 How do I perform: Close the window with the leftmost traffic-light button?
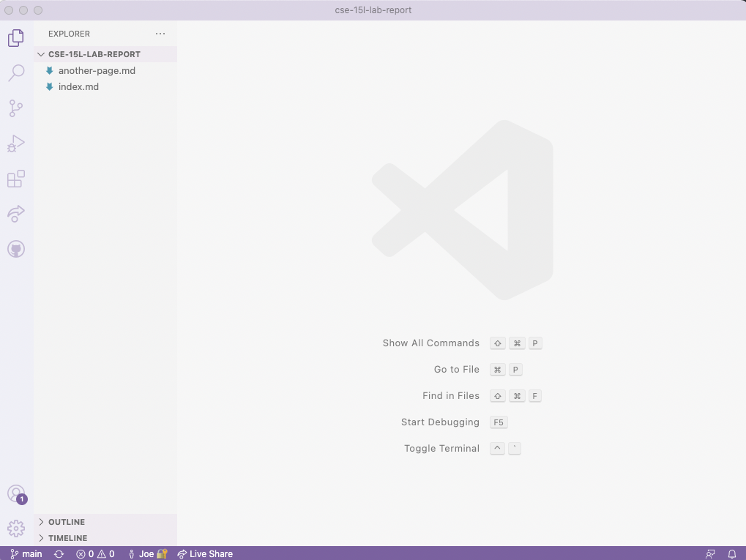(9, 10)
